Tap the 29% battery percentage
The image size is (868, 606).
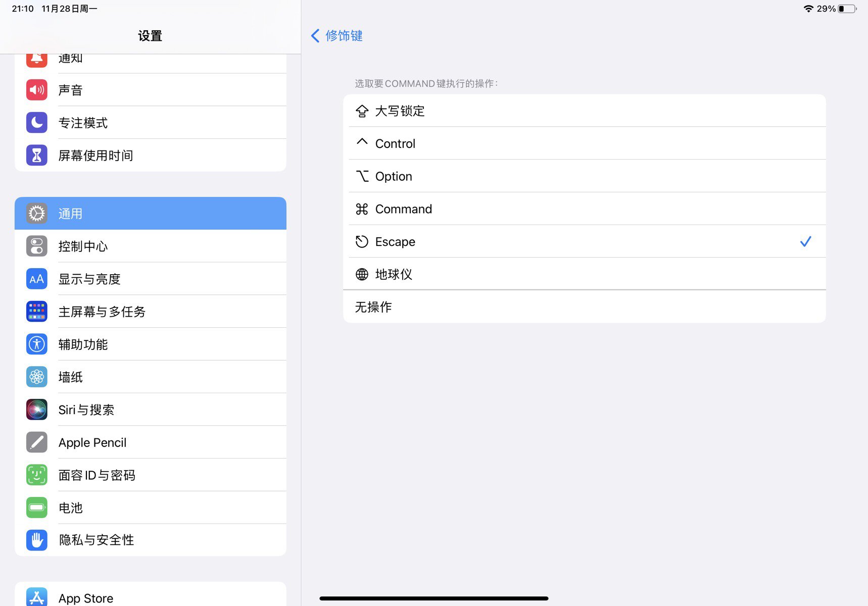(826, 9)
